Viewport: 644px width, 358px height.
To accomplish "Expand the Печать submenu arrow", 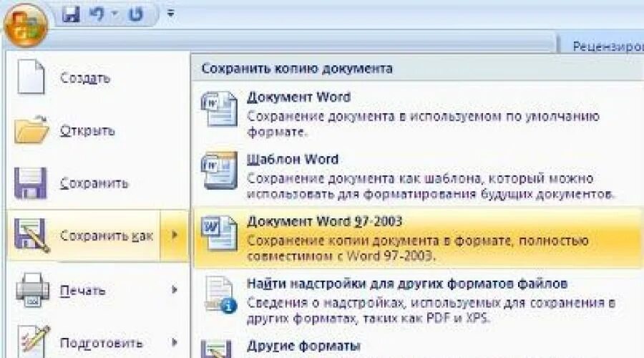I will [175, 290].
